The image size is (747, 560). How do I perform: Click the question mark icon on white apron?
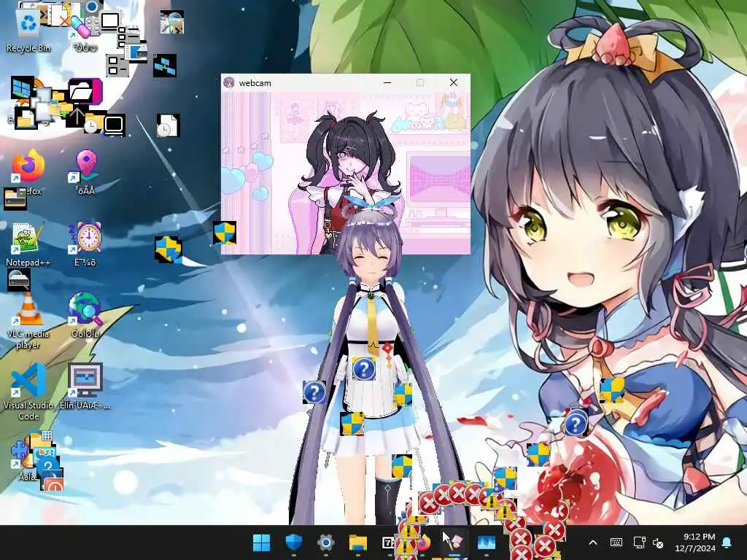pos(364,368)
